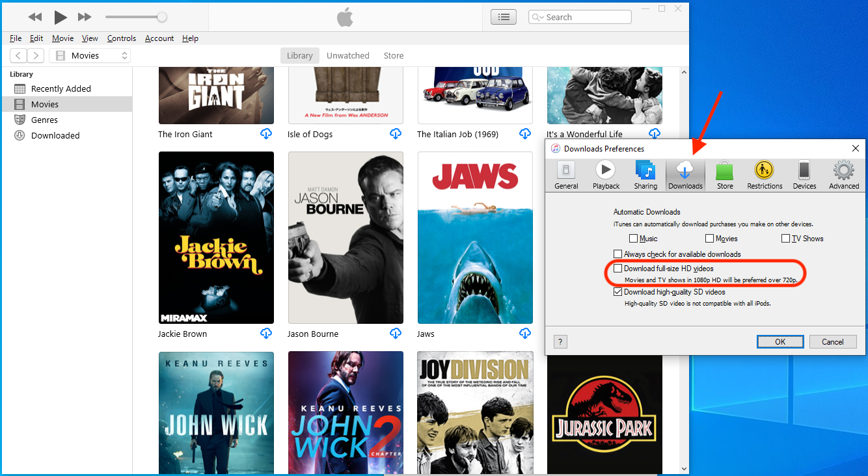Click the Search input field
Image resolution: width=868 pixels, height=476 pixels.
pyautogui.click(x=580, y=18)
